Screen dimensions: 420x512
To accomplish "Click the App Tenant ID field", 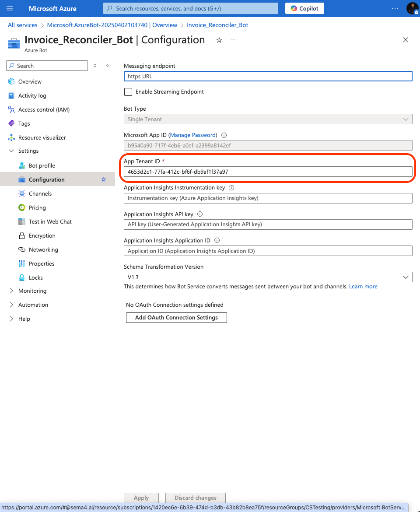I will coord(268,172).
